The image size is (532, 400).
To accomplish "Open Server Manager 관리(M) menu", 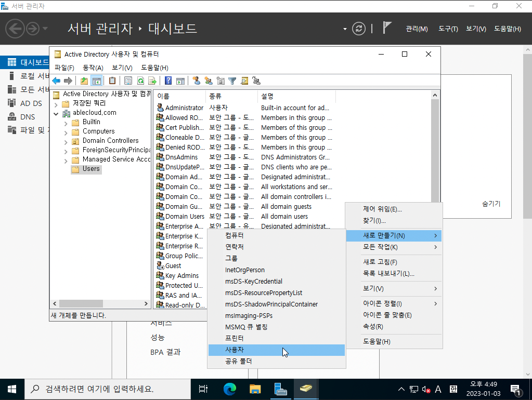I will (x=417, y=29).
